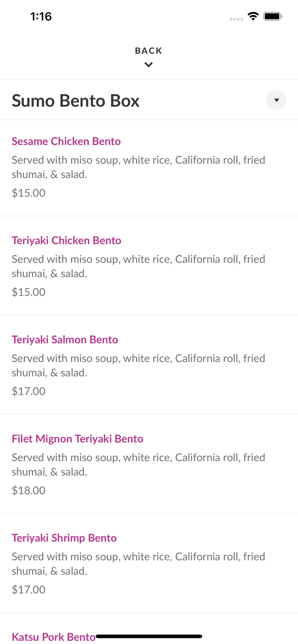Tap the Sesame Chicken Bento $15.00 price
The width and height of the screenshot is (298, 644).
pyautogui.click(x=28, y=193)
